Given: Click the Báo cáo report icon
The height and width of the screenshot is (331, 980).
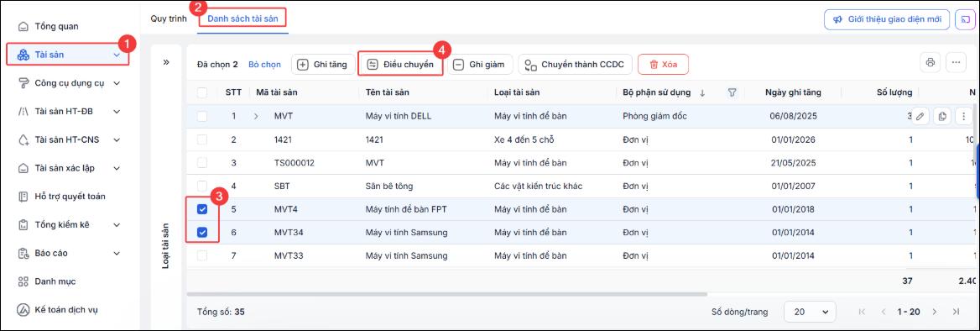Looking at the screenshot, I should (23, 253).
